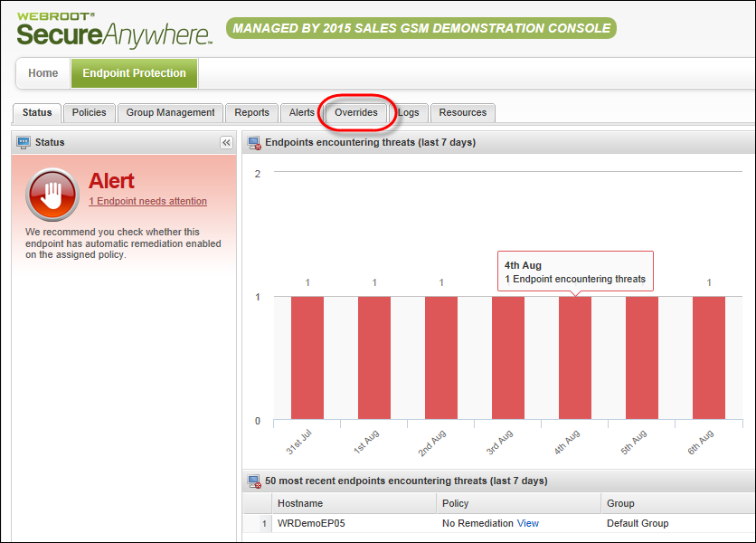Click the 31st Jul axis label

pos(299,443)
